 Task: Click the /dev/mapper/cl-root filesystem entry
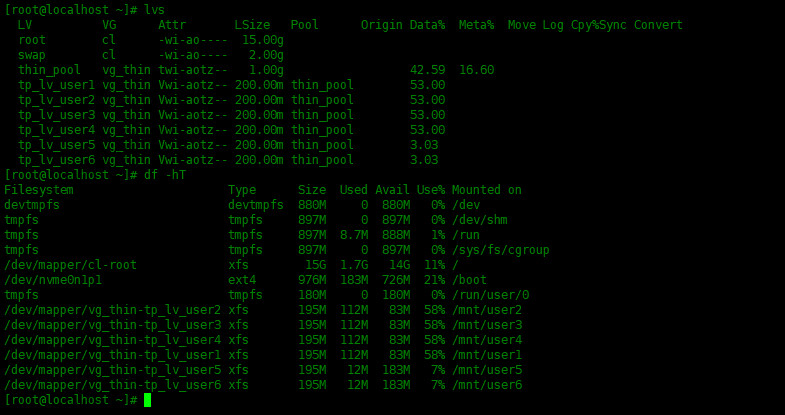(x=70, y=265)
